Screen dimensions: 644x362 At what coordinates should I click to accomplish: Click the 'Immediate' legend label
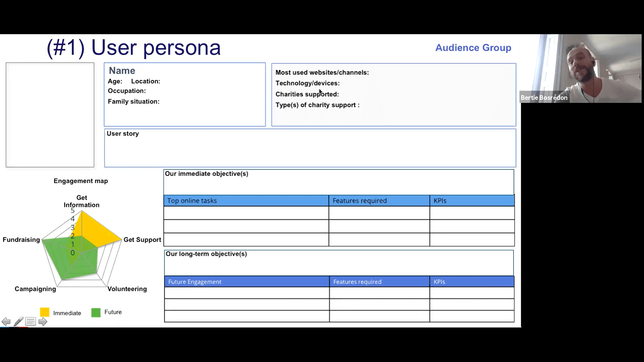[67, 313]
